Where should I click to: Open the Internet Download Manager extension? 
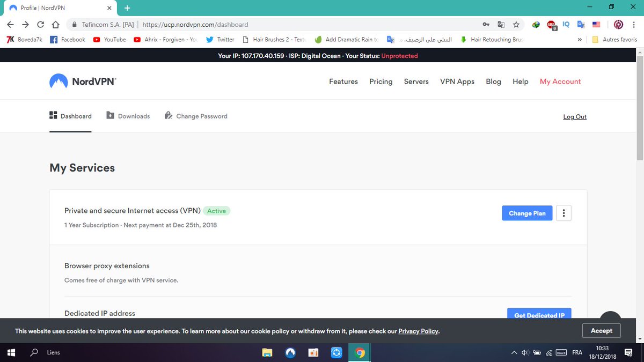click(536, 25)
